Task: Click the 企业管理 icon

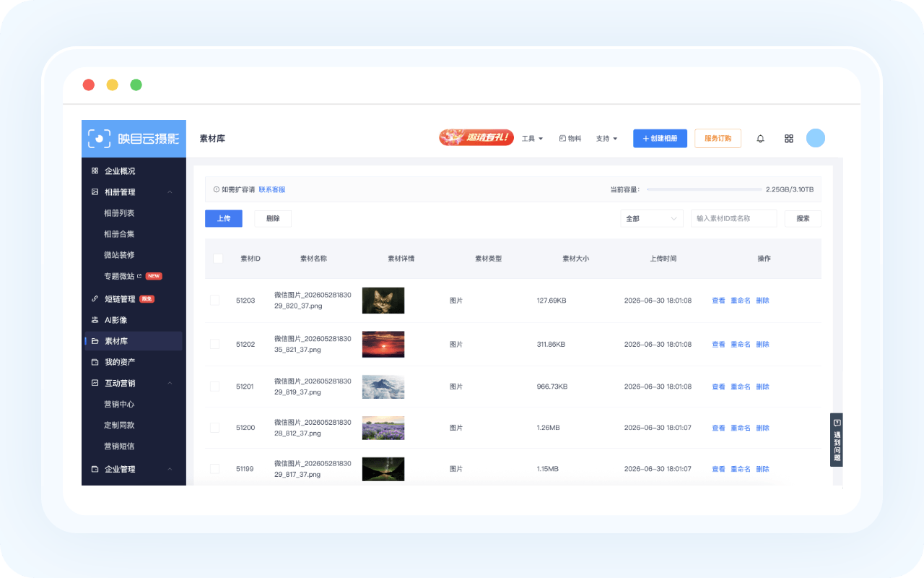Action: coord(95,469)
